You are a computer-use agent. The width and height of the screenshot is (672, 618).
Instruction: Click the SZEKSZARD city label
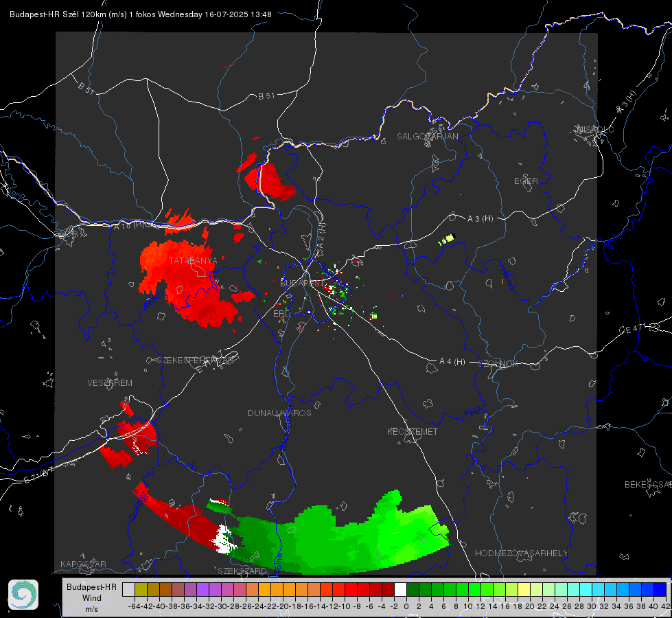click(242, 571)
